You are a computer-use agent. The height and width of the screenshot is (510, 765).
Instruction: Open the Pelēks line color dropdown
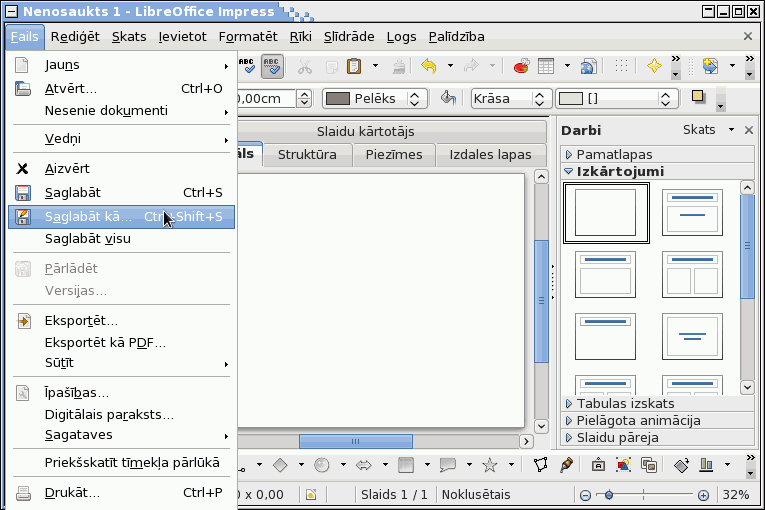click(x=375, y=99)
